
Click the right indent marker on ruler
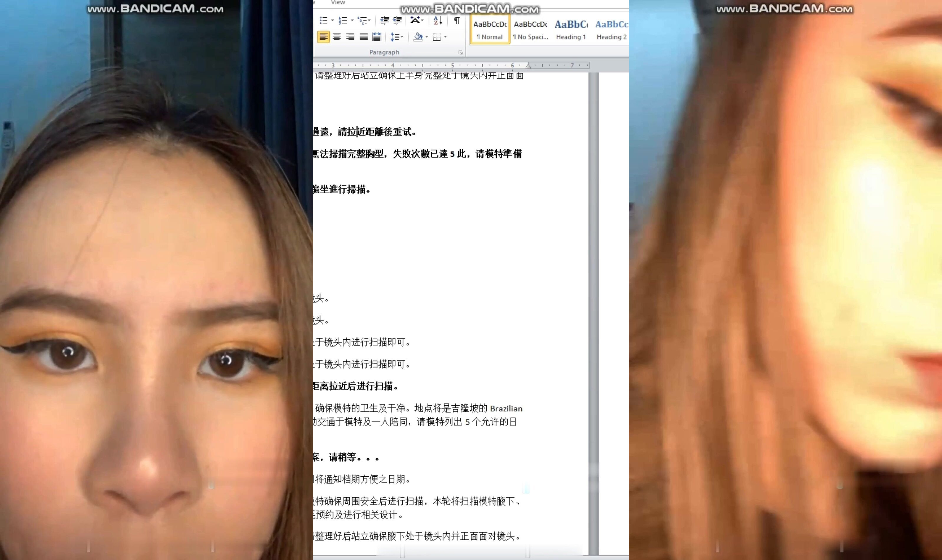coord(528,66)
